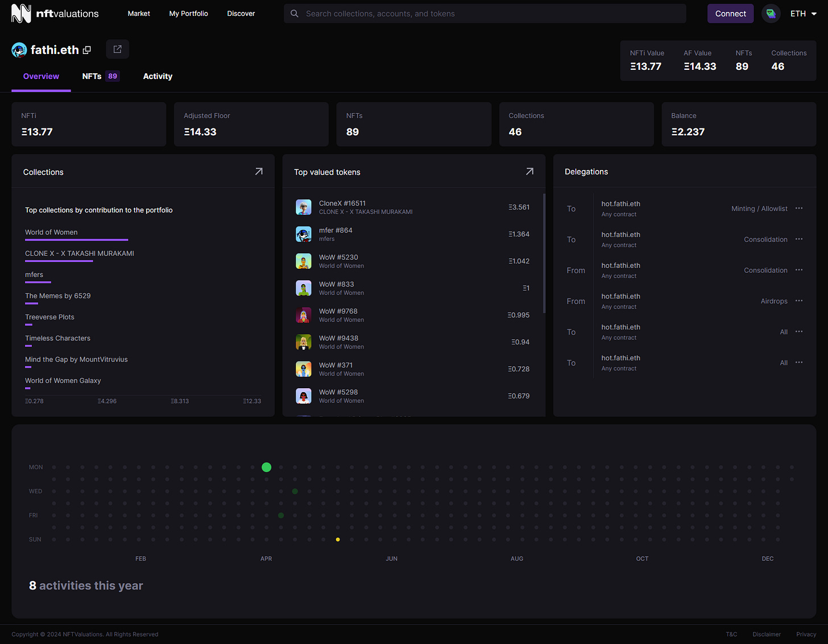Switch to the Activity tab

click(158, 76)
